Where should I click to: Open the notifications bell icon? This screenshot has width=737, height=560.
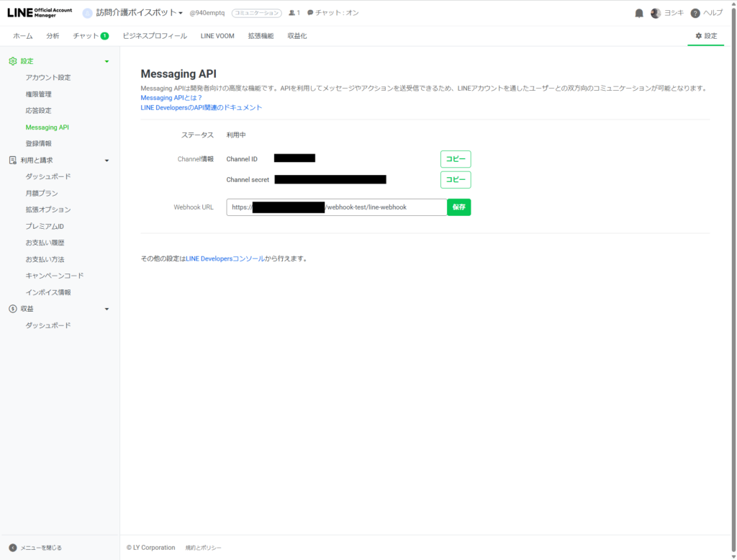(639, 13)
